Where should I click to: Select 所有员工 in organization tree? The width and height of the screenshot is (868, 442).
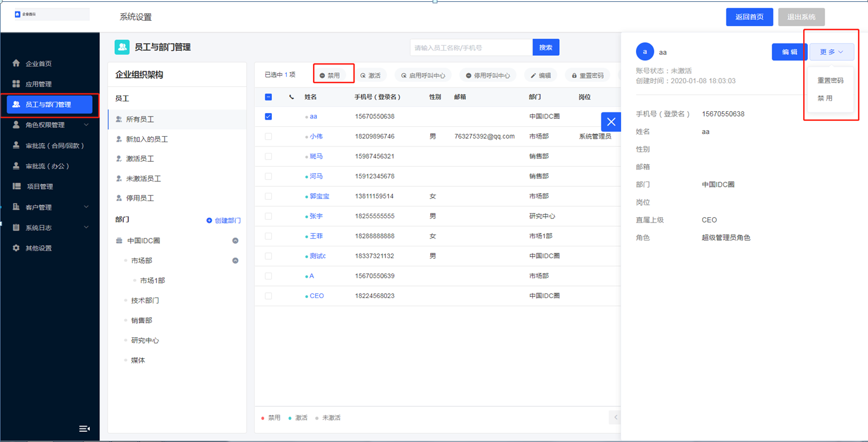tap(177, 120)
